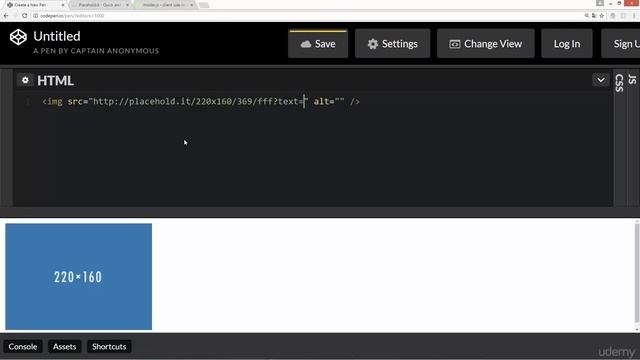Click the 220×160 placeholder image preview
The height and width of the screenshot is (360, 640).
(x=78, y=276)
